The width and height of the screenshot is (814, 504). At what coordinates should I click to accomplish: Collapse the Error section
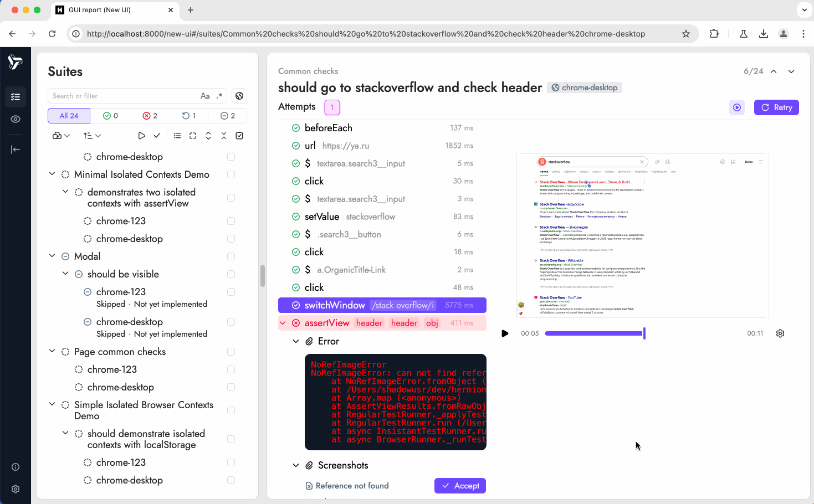click(296, 342)
